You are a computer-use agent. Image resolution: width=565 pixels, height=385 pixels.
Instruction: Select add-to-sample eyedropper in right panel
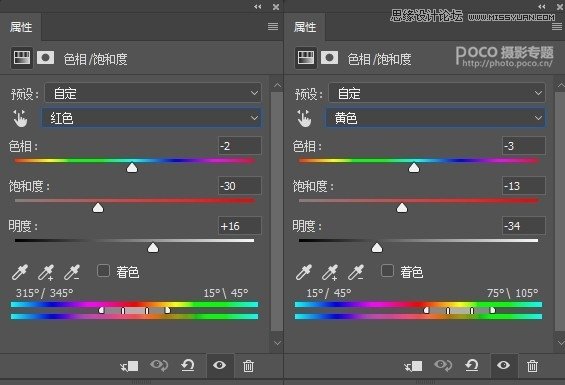click(x=330, y=272)
